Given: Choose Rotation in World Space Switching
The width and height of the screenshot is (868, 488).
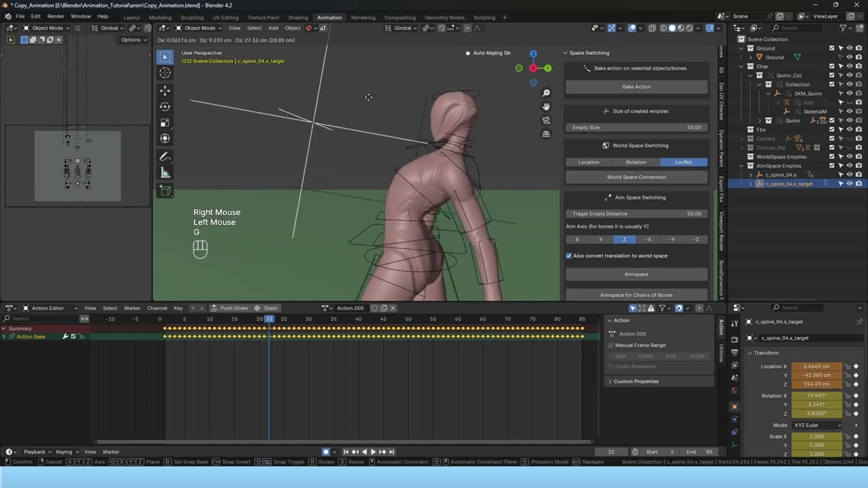Looking at the screenshot, I should [636, 162].
